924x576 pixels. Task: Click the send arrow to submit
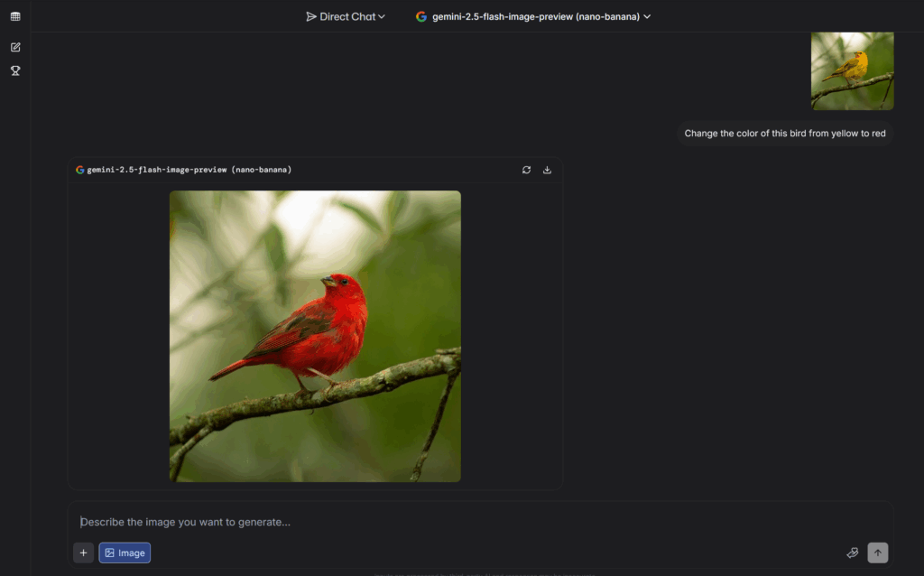(x=877, y=552)
